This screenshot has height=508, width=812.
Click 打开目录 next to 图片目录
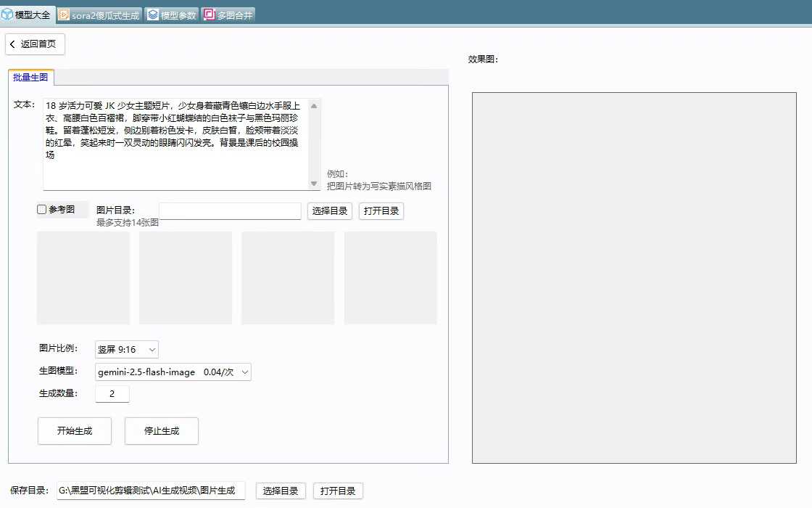coord(381,211)
